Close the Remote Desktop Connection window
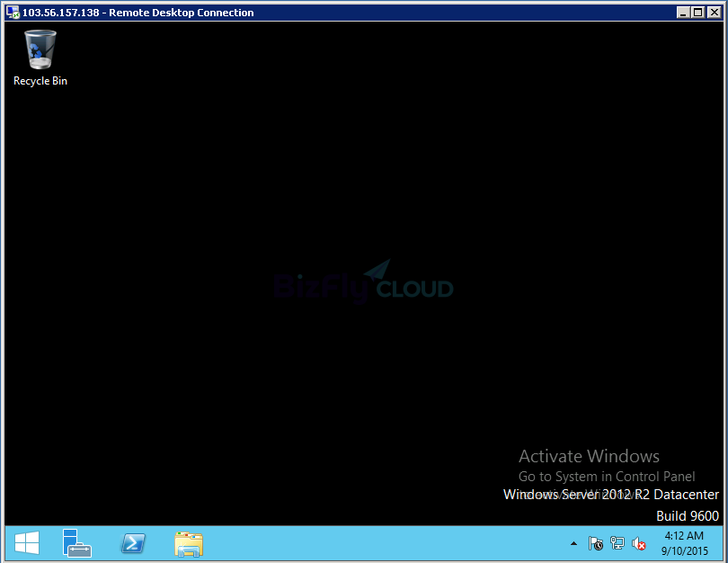This screenshot has height=563, width=728. pos(715,13)
